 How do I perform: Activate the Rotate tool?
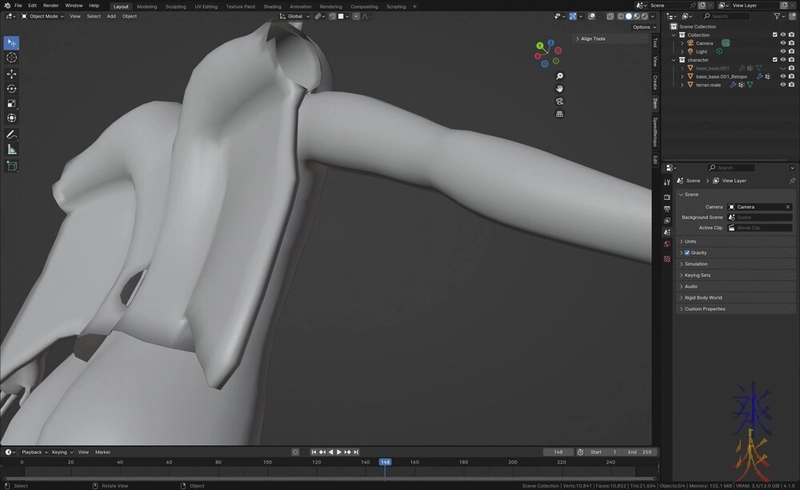click(12, 88)
